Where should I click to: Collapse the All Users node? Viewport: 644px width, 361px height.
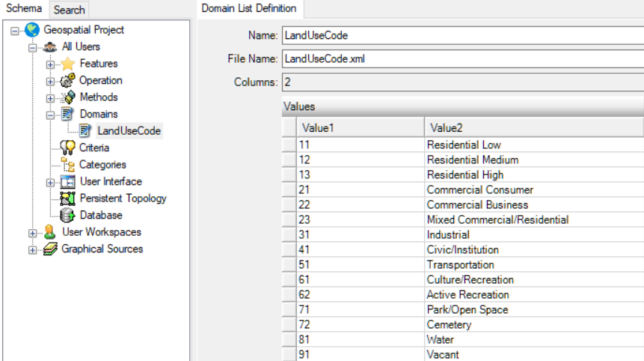click(32, 48)
